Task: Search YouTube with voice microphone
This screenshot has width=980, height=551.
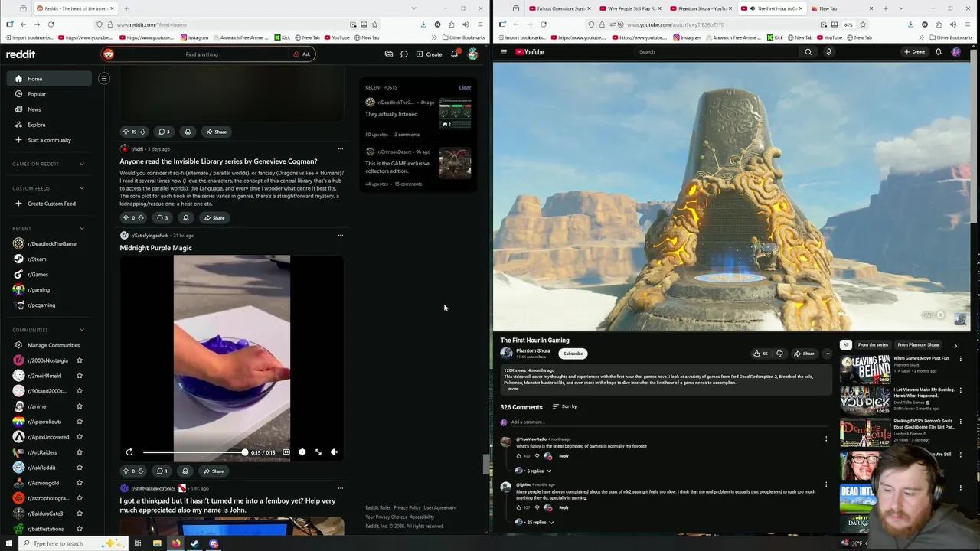Action: pyautogui.click(x=828, y=52)
